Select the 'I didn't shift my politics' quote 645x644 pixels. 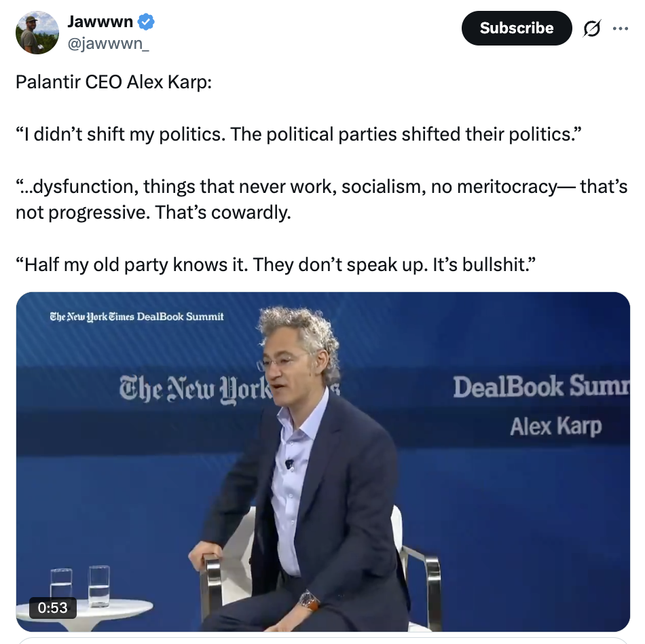pos(299,134)
